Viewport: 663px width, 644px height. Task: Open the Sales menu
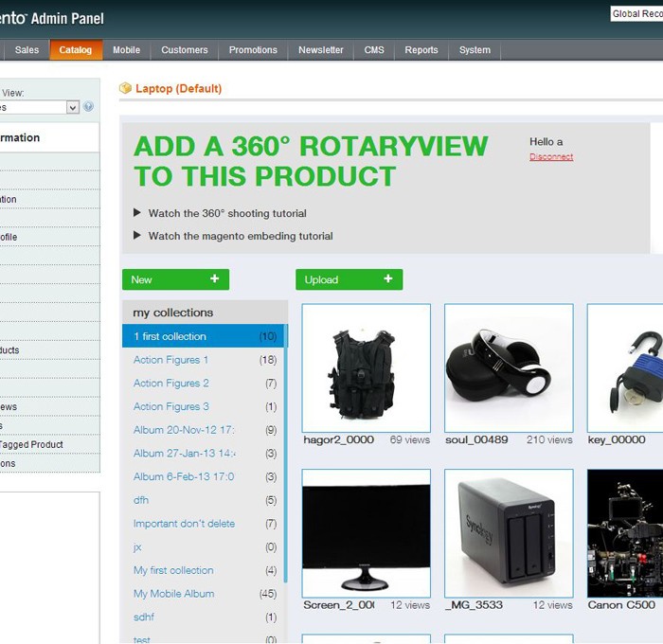pos(27,50)
